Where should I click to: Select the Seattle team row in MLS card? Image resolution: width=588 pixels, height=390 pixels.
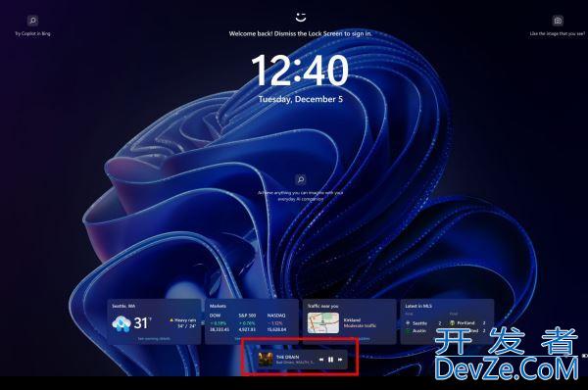coord(423,322)
